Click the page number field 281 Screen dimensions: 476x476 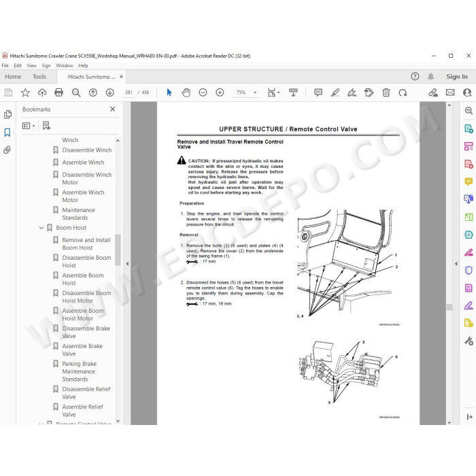click(129, 92)
